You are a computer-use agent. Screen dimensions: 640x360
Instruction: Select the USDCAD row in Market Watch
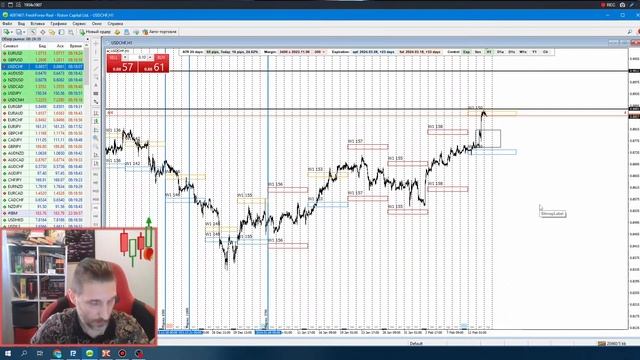click(42, 87)
